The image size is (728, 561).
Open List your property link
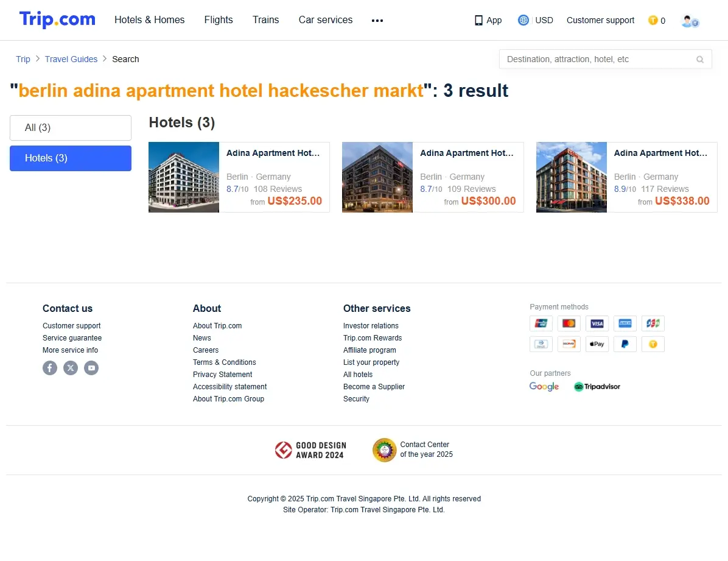pos(371,362)
